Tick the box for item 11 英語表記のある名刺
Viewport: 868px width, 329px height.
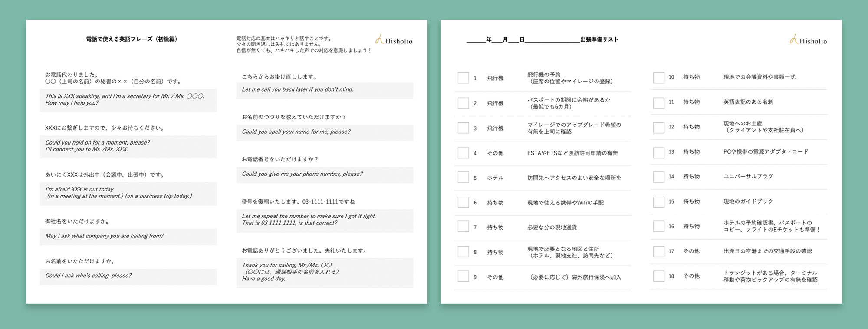(658, 103)
